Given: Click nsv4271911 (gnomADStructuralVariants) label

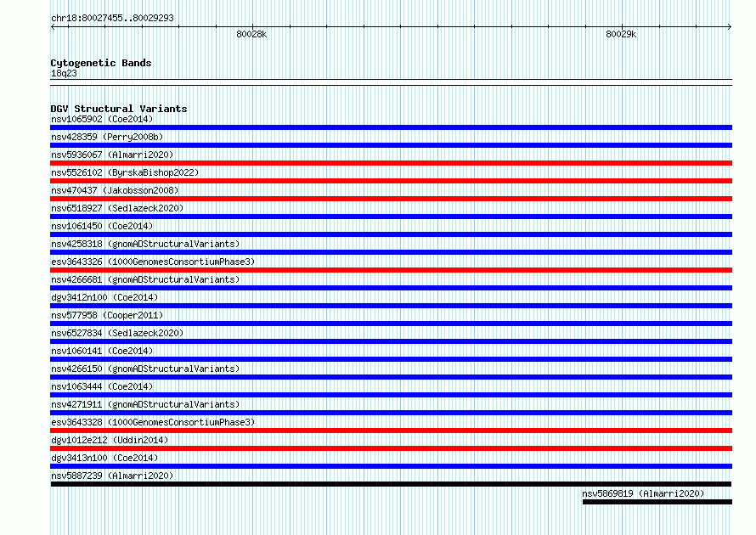Looking at the screenshot, I should coord(145,404).
